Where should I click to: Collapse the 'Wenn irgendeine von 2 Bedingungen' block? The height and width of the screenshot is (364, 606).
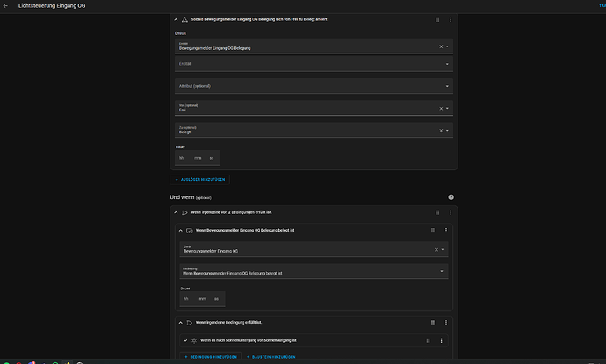[x=176, y=212]
